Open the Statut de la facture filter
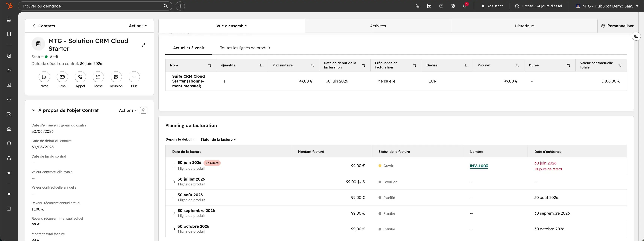This screenshot has height=241, width=644. pyautogui.click(x=218, y=140)
